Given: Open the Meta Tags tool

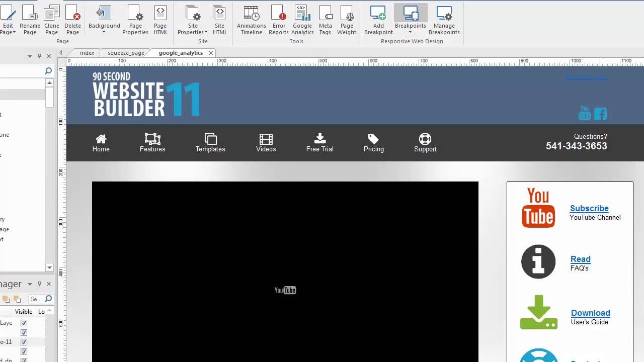Looking at the screenshot, I should click(x=325, y=20).
